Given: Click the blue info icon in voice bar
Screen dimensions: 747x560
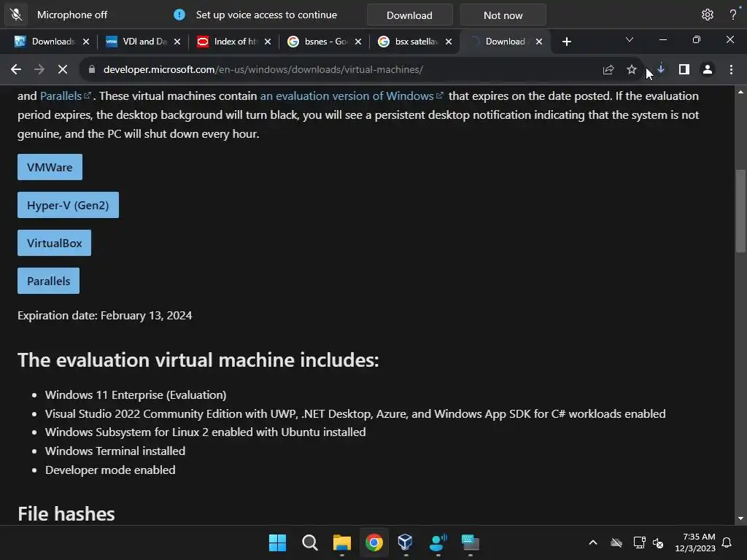Looking at the screenshot, I should 179,15.
